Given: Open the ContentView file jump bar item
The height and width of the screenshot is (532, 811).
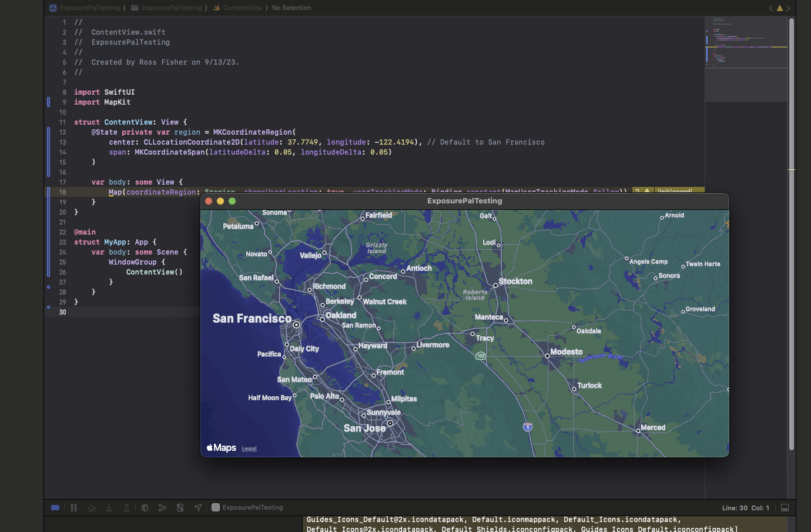Looking at the screenshot, I should [x=237, y=8].
